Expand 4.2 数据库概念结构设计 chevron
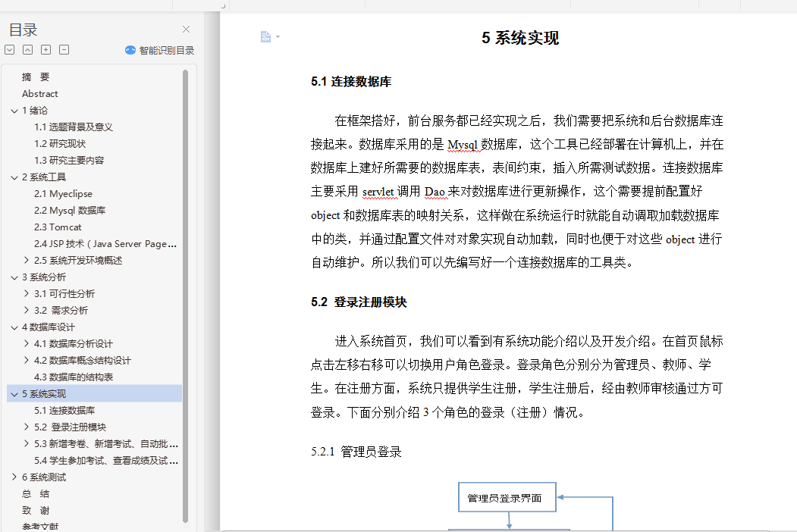The height and width of the screenshot is (532, 797). [x=27, y=360]
